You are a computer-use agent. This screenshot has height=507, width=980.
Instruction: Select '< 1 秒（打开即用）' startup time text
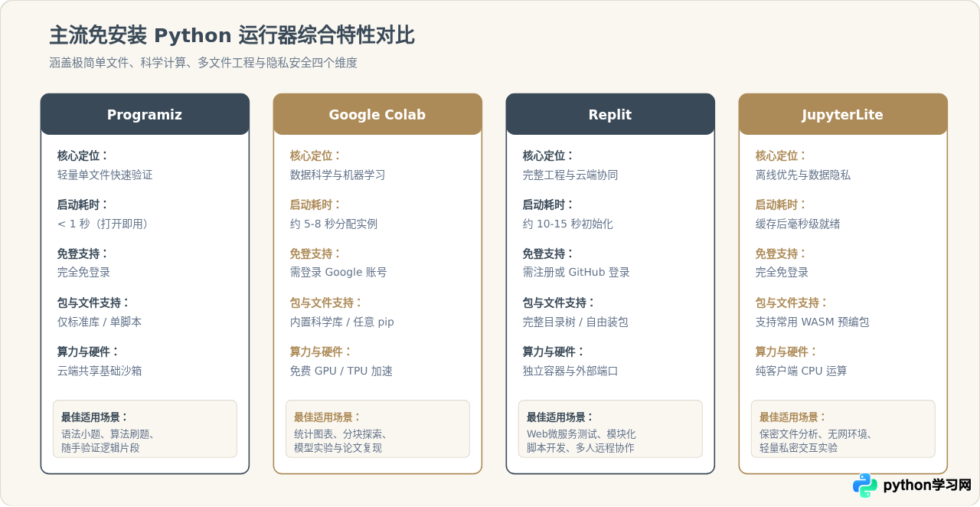[x=105, y=224]
